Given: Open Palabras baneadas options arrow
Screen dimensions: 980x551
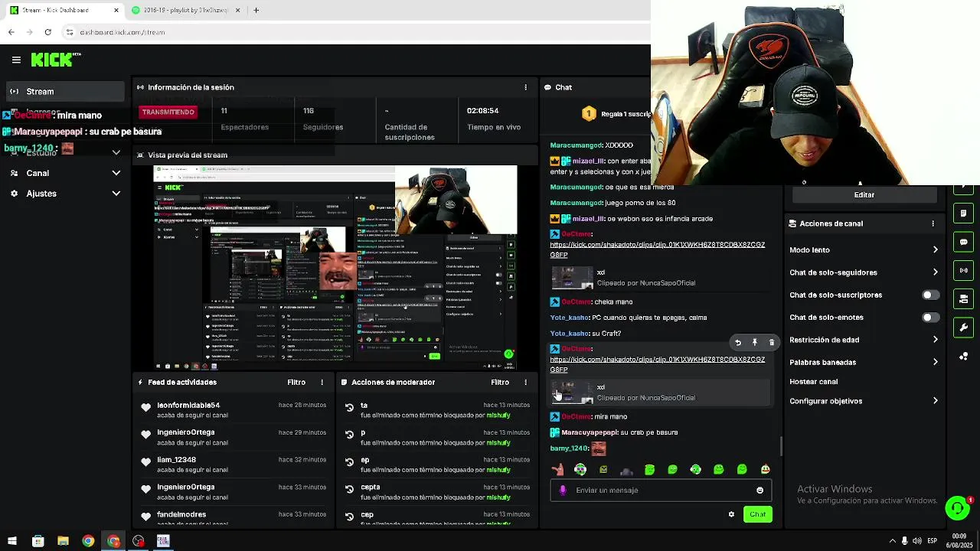Looking at the screenshot, I should point(935,362).
